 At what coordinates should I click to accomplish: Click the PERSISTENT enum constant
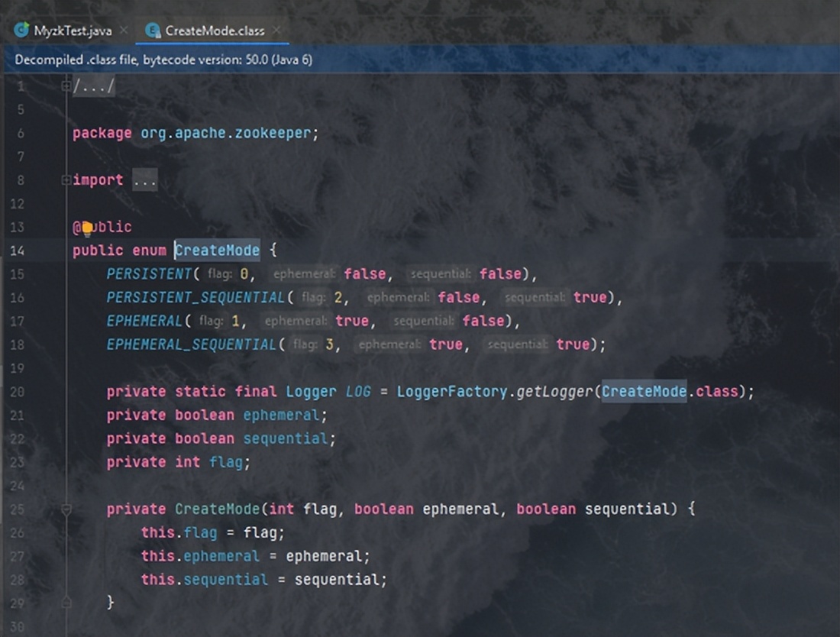(x=148, y=273)
